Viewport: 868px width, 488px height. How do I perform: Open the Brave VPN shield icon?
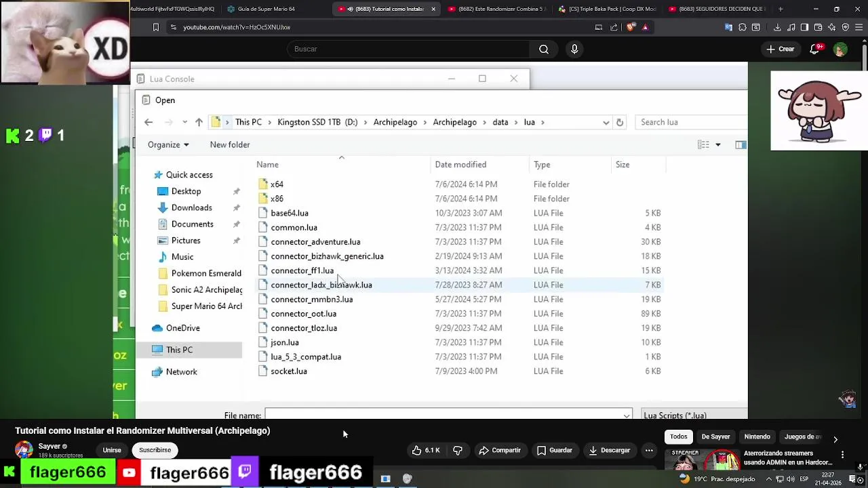(x=845, y=27)
